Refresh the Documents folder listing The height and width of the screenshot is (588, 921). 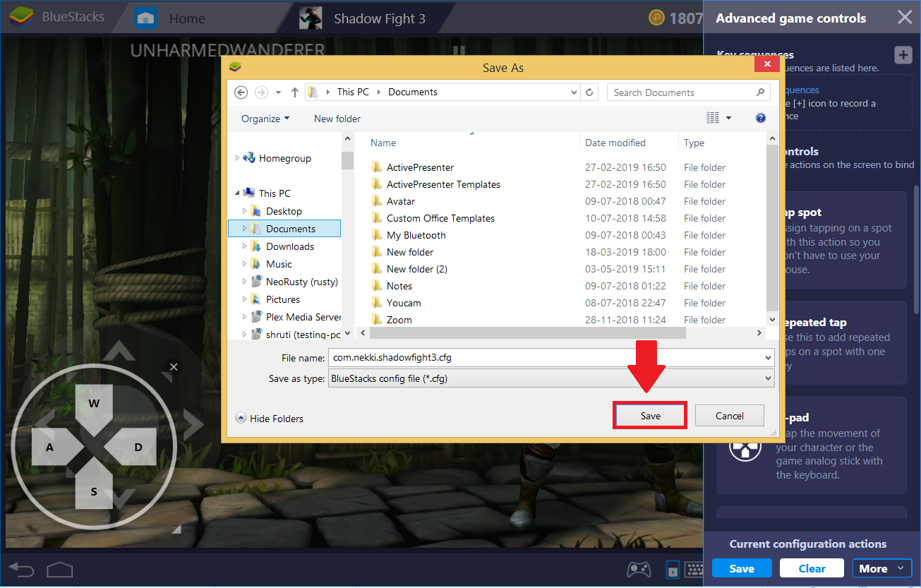tap(590, 92)
